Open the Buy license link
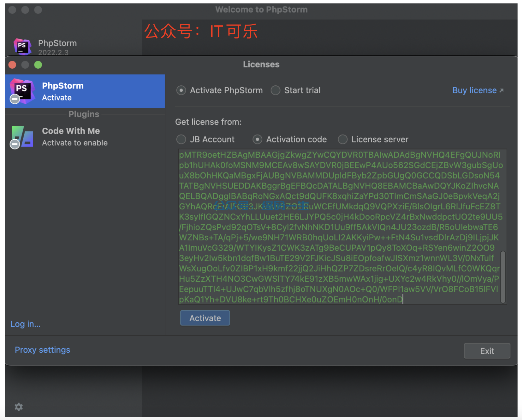Image resolution: width=522 pixels, height=420 pixels. pos(478,90)
